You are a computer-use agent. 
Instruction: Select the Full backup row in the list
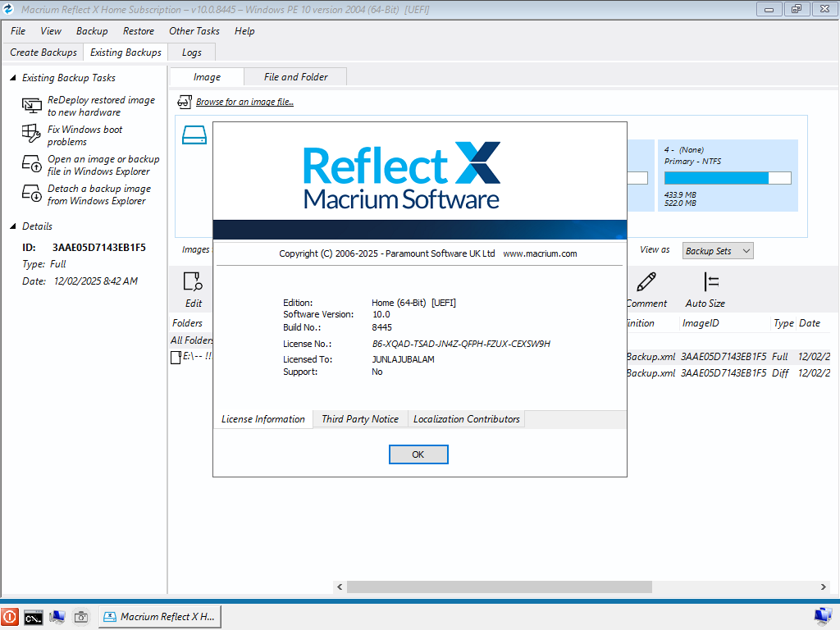pyautogui.click(x=728, y=357)
